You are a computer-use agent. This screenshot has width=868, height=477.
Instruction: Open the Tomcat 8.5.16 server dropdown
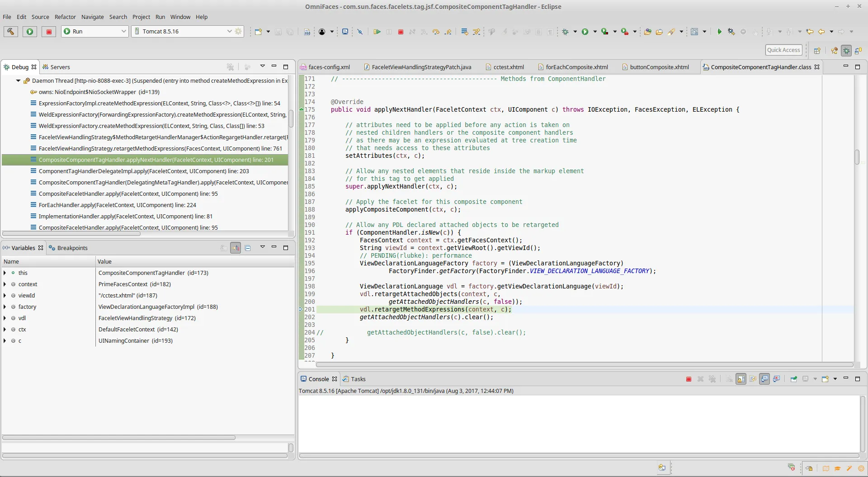(229, 31)
